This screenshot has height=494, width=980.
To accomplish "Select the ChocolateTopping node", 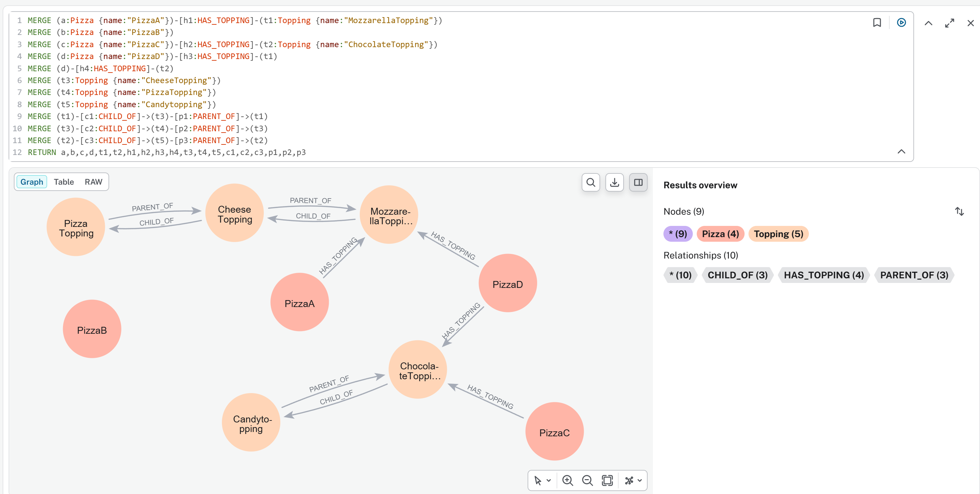I will click(x=418, y=369).
